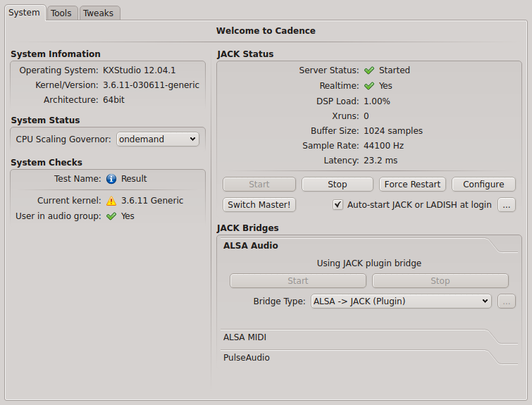Click the green checkmark for User in audio group
The height and width of the screenshot is (405, 532).
click(111, 216)
